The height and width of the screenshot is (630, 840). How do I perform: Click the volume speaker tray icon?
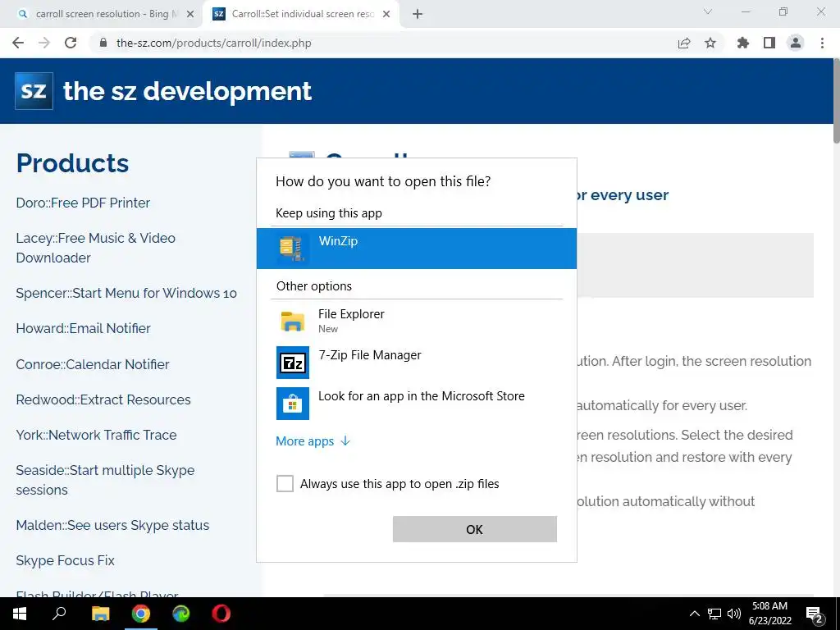coord(734,614)
